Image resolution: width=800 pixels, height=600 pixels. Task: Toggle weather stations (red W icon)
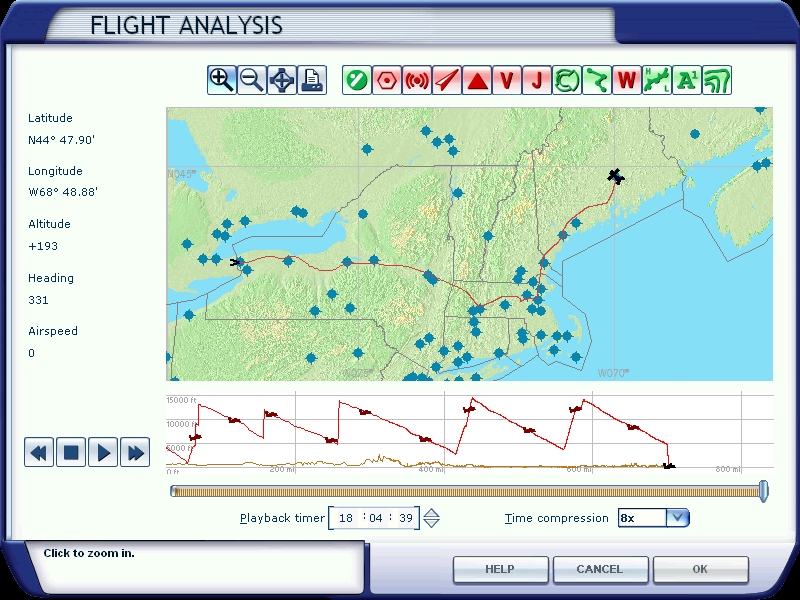(x=627, y=80)
